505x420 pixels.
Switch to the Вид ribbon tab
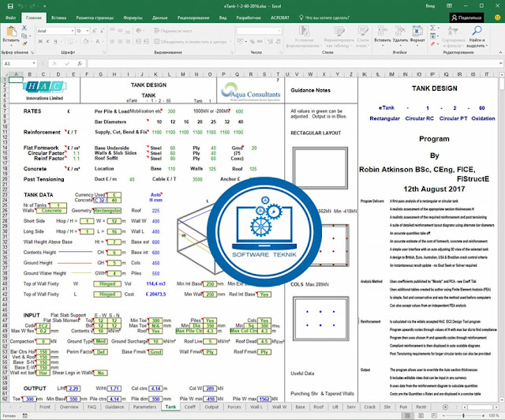[x=223, y=17]
